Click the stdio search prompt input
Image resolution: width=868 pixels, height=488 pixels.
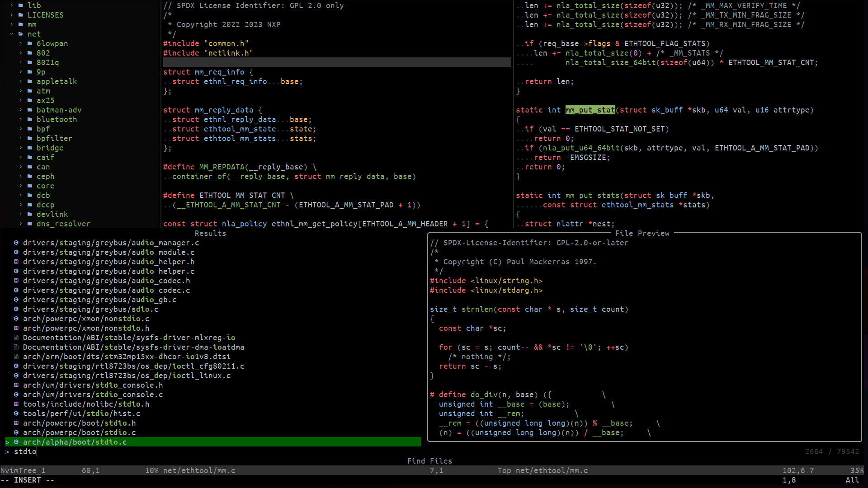(x=25, y=451)
